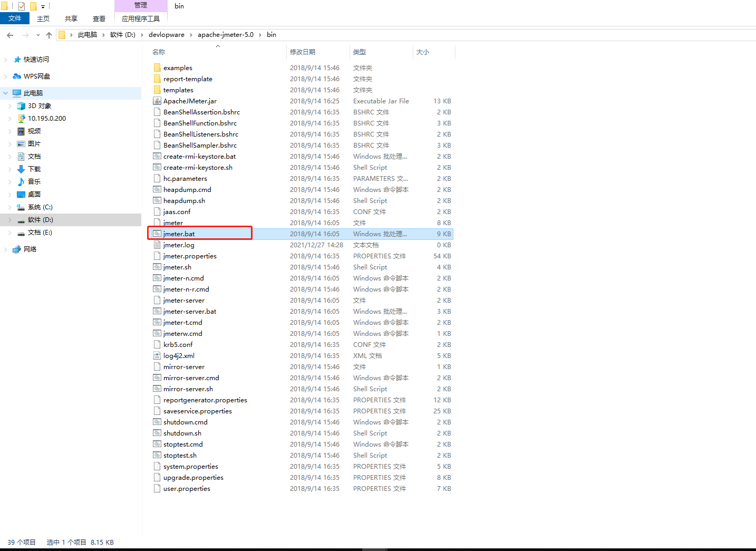Viewport: 756px width, 551px height.
Task: Go up one folder level arrow
Action: (49, 35)
